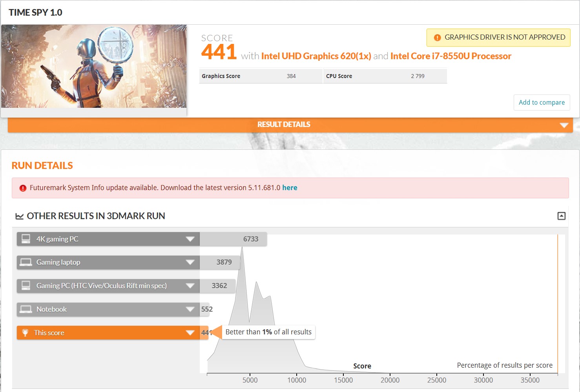Click Add to compare button
Viewport: 580px width, 392px height.
tap(542, 102)
